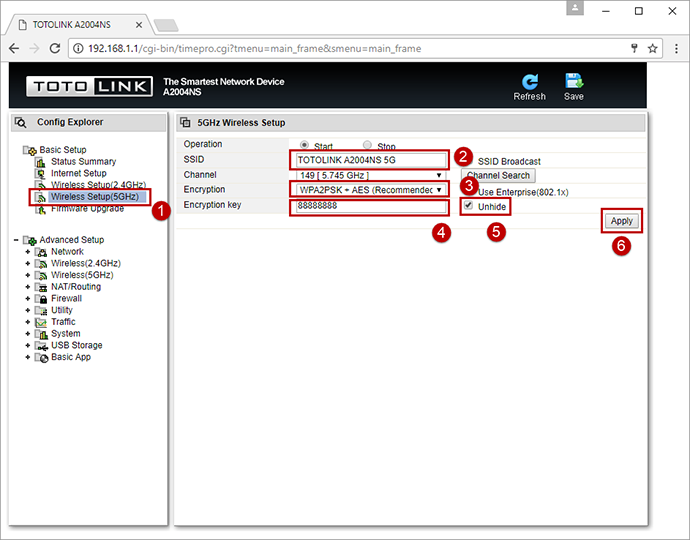Screen dimensions: 690x540
Task: Click the Refresh icon in the header
Action: pyautogui.click(x=529, y=82)
